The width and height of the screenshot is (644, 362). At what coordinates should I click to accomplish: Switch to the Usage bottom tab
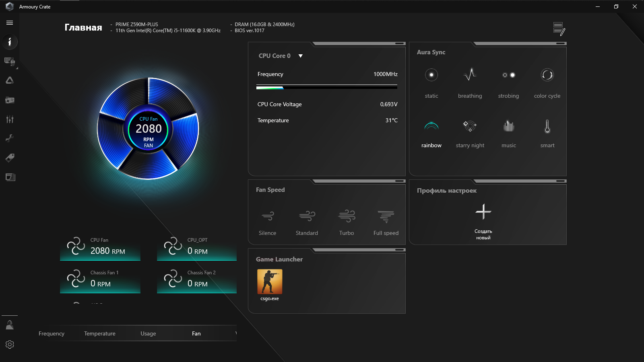pos(148,333)
